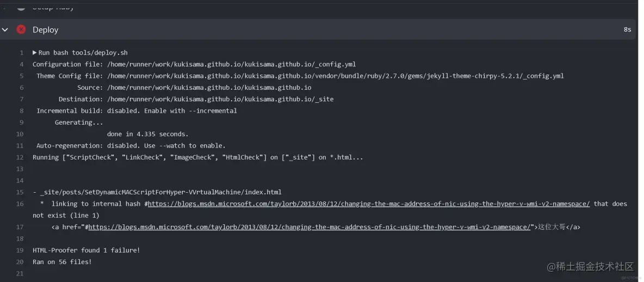Click the Deploy step title
The image size is (644, 282).
coord(46,29)
